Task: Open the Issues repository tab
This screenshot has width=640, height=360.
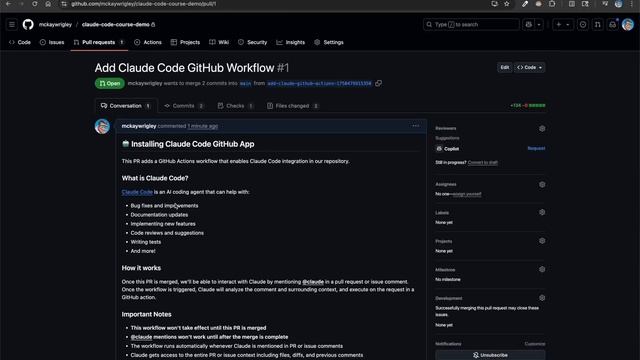Action: [x=52, y=42]
